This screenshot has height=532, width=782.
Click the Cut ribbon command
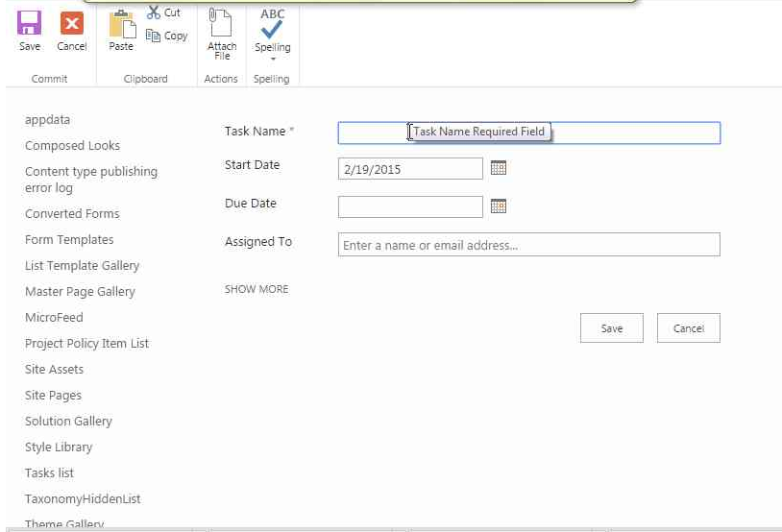click(x=163, y=12)
